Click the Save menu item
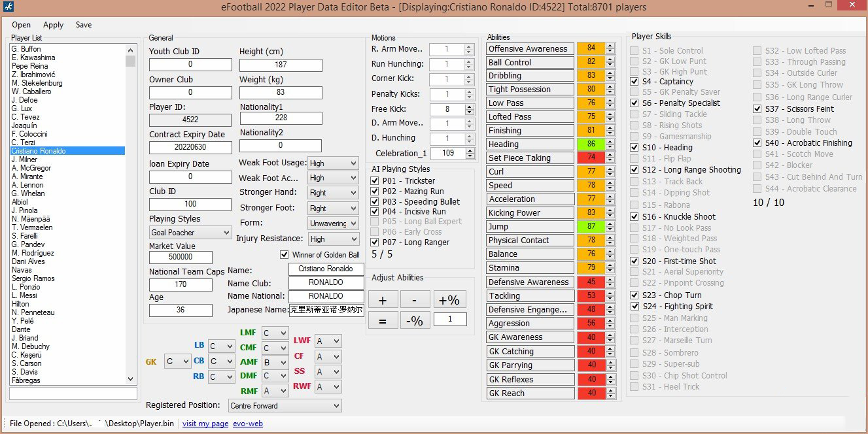This screenshot has width=868, height=434. click(x=84, y=25)
